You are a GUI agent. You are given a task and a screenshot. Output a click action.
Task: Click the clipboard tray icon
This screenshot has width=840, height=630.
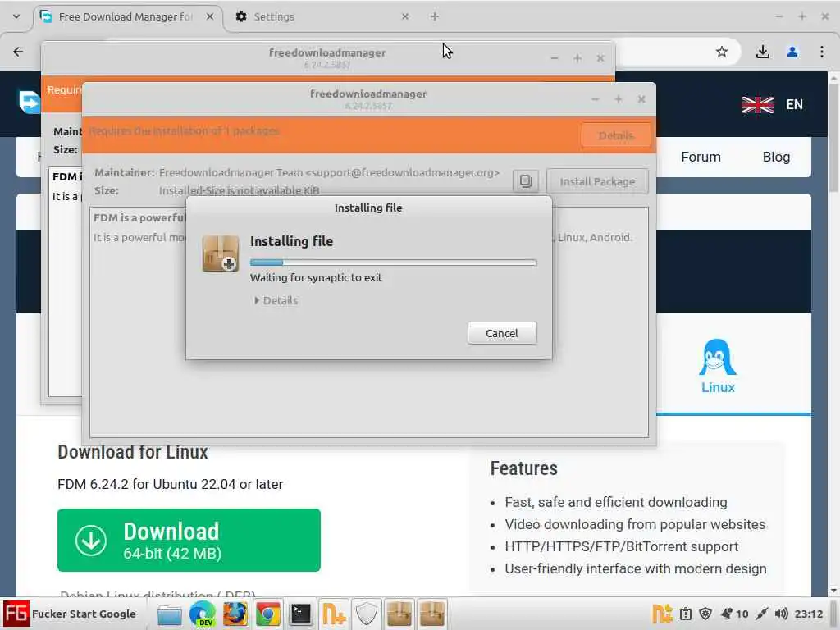click(685, 614)
